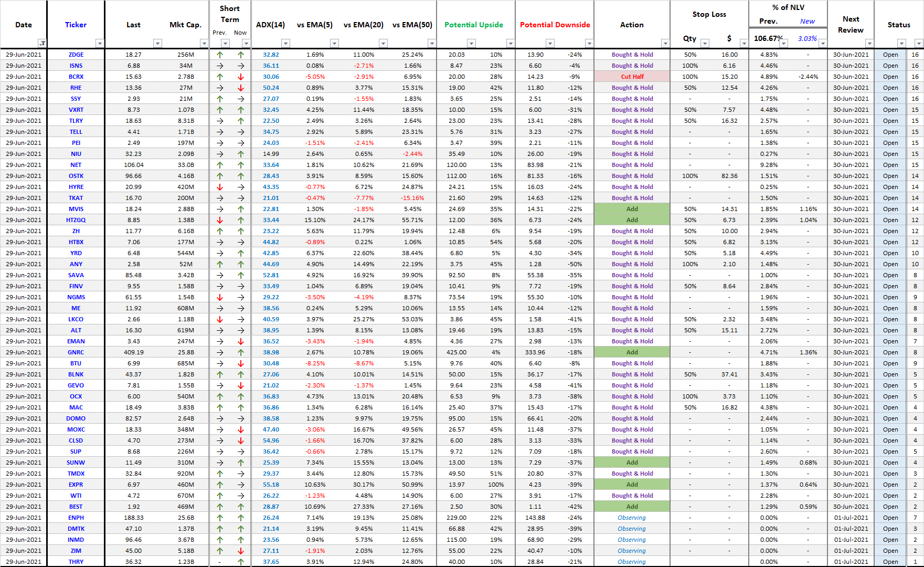Click the red down arrow in BCRX's Now column
Screen dimensions: 924x567
click(x=241, y=77)
